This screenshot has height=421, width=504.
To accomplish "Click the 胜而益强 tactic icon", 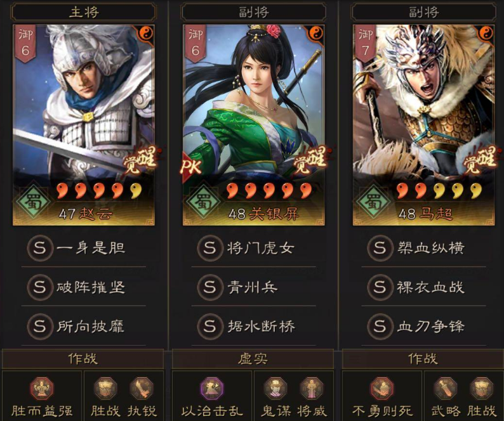I will pyautogui.click(x=42, y=389).
